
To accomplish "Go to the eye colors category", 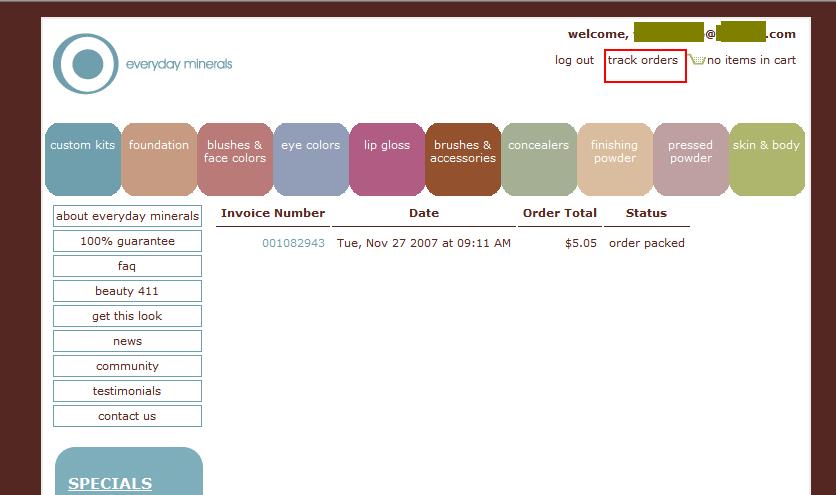I will [311, 159].
